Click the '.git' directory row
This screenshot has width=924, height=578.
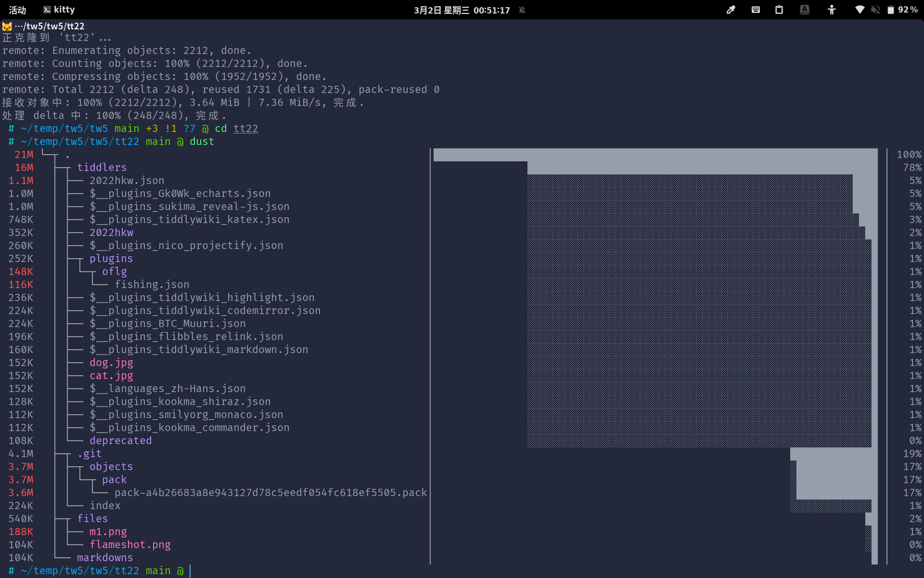(x=90, y=454)
